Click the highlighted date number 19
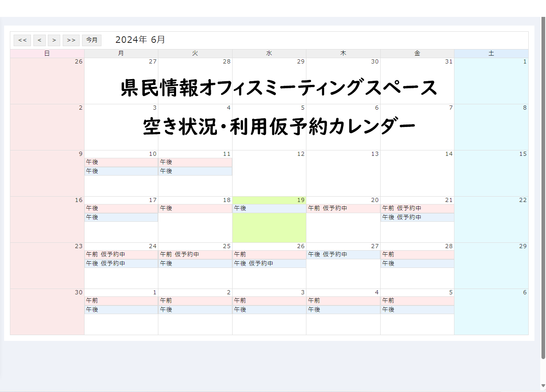546x392 pixels. 301,200
